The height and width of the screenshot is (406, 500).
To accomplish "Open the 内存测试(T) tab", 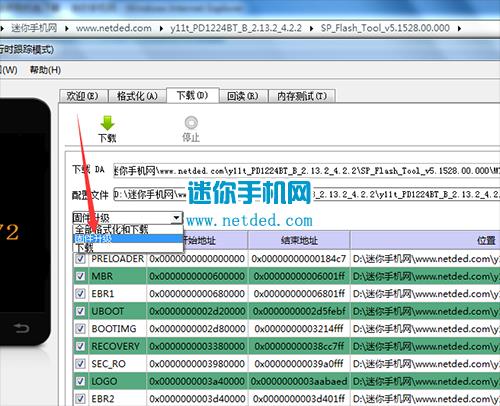I will pos(302,96).
